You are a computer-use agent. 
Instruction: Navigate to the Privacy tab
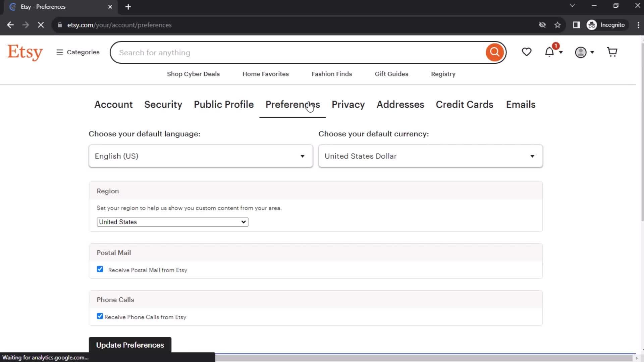pyautogui.click(x=348, y=104)
